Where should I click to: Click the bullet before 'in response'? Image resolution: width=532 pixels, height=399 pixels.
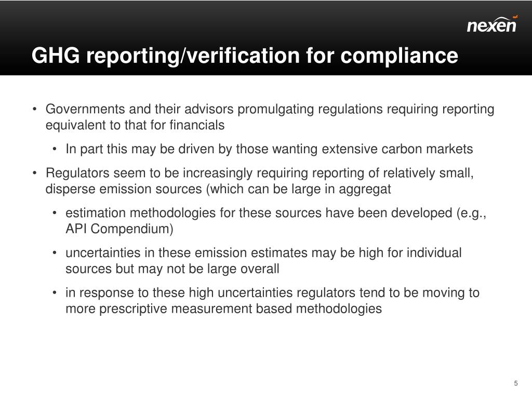pyautogui.click(x=54, y=293)
